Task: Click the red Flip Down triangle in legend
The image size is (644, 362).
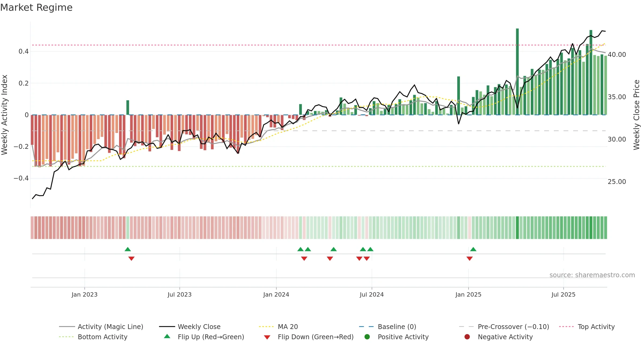Action: point(267,337)
